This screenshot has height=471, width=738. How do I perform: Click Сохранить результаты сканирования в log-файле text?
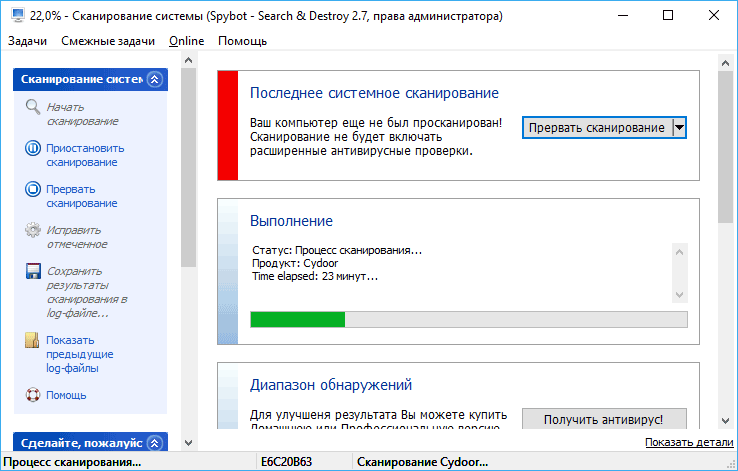click(x=87, y=292)
